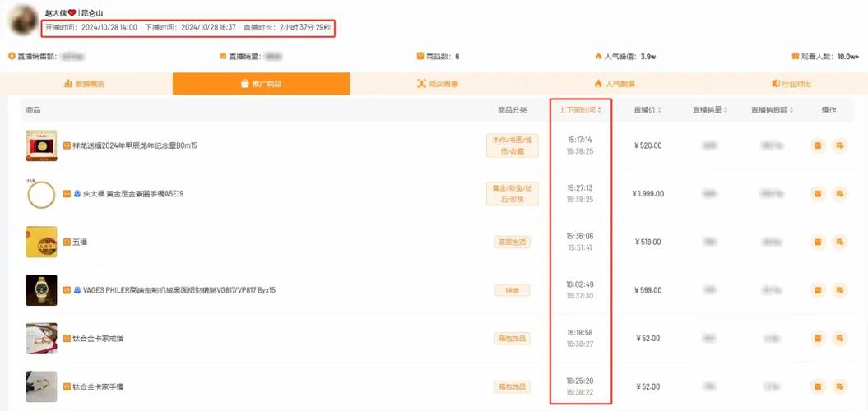Sort by 直播销售额 column header

773,109
